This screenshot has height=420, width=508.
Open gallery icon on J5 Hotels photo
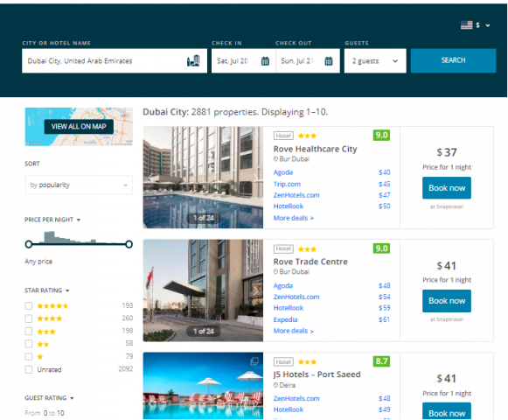tap(254, 361)
